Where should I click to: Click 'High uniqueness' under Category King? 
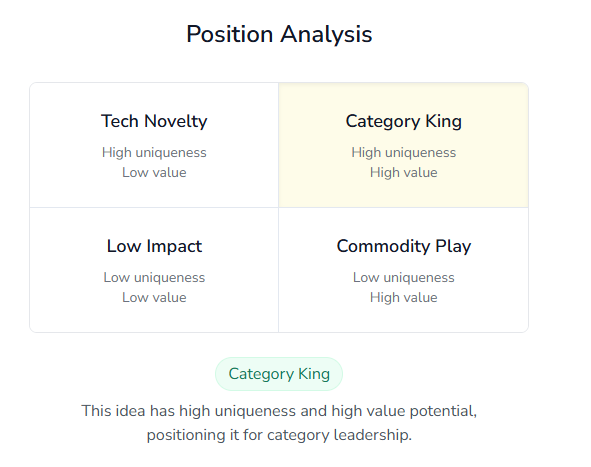coord(404,153)
